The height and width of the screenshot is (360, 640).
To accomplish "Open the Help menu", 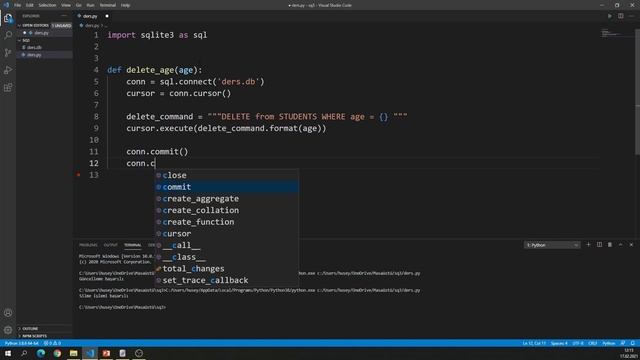I will (125, 5).
